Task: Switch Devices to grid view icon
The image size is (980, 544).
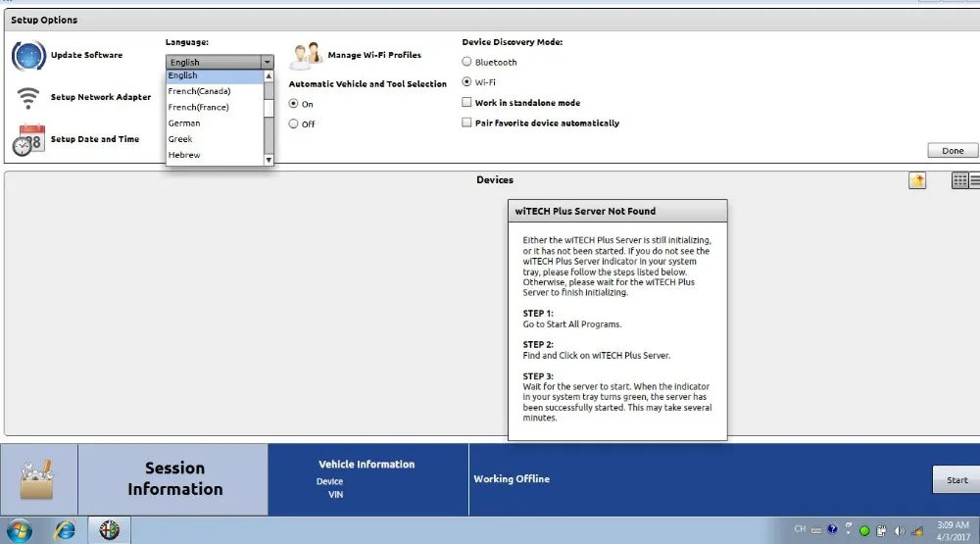Action: 959,180
